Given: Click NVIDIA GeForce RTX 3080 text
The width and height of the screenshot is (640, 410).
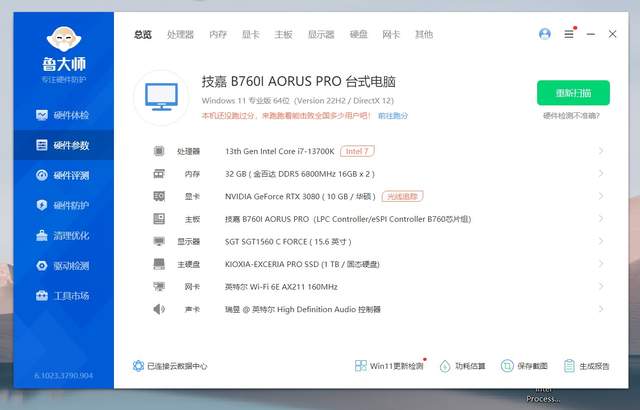Looking at the screenshot, I should pyautogui.click(x=300, y=197).
